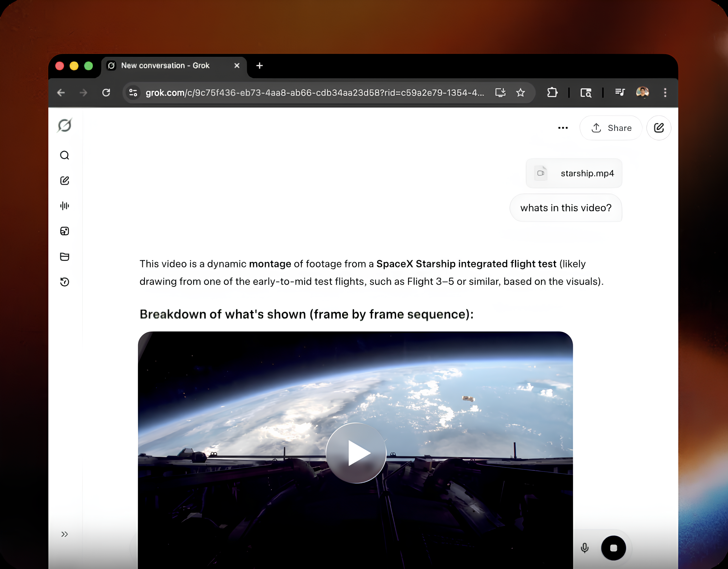View site information icon in address bar
Viewport: 728px width, 569px height.
pyautogui.click(x=133, y=92)
